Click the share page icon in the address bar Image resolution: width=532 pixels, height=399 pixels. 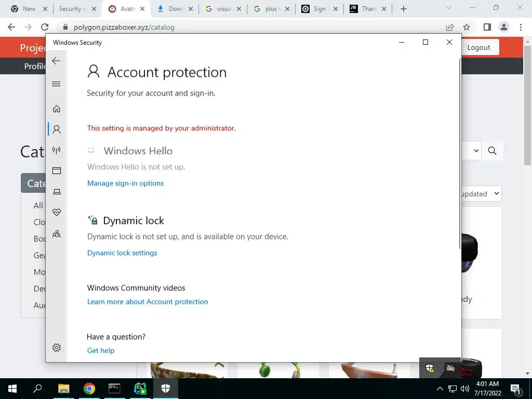(x=450, y=27)
